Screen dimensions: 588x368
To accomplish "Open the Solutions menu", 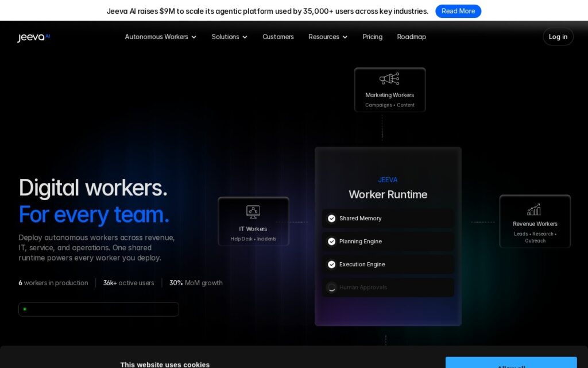I will point(229,37).
